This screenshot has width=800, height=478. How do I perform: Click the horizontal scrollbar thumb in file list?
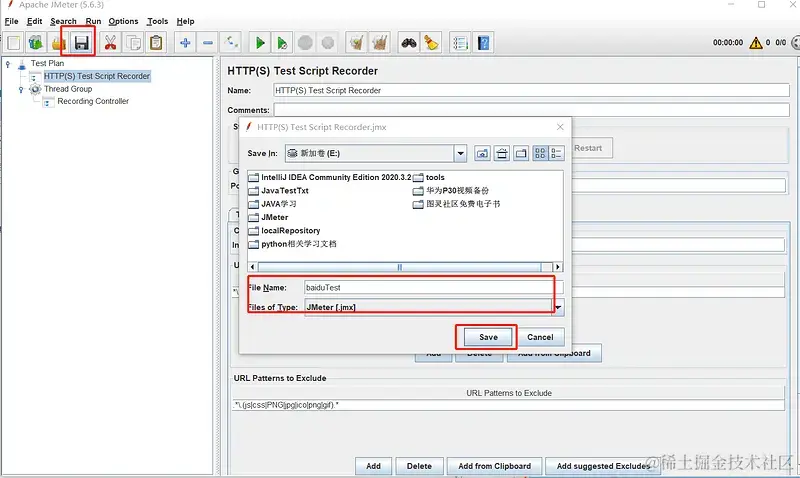click(x=399, y=267)
